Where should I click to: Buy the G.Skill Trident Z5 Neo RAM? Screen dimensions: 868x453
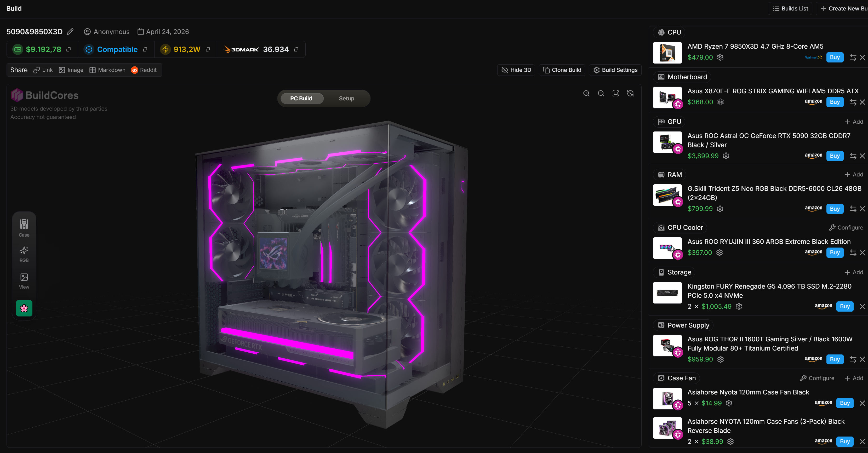[835, 209]
